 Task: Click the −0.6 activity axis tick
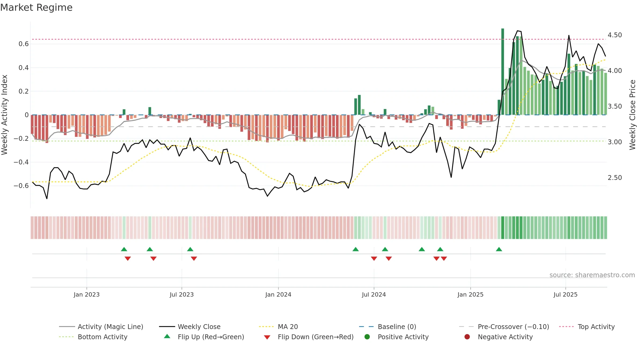[x=21, y=186]
